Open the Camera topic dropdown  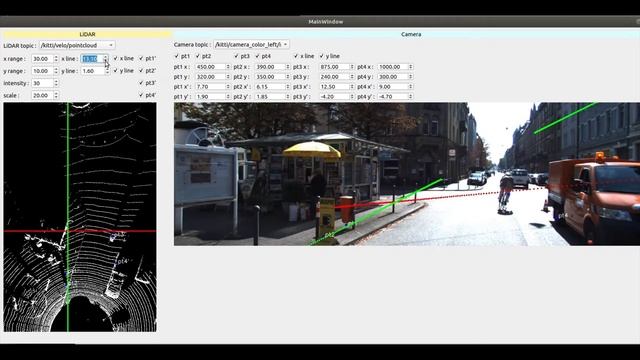tap(251, 44)
